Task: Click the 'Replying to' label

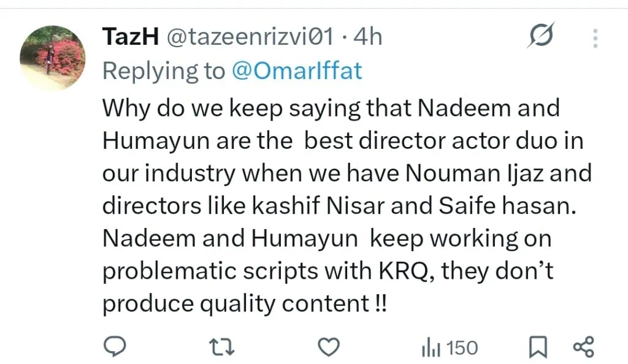Action: [x=164, y=71]
